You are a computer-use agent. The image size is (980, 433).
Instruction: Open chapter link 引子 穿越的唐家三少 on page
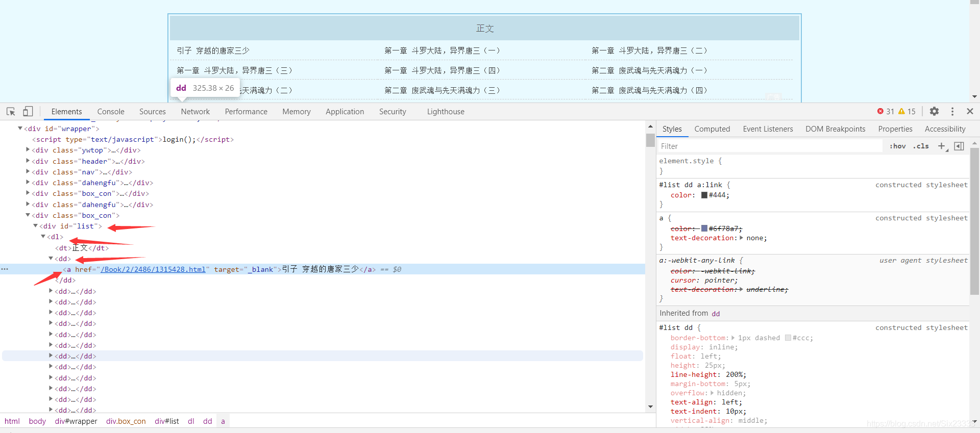coord(213,50)
